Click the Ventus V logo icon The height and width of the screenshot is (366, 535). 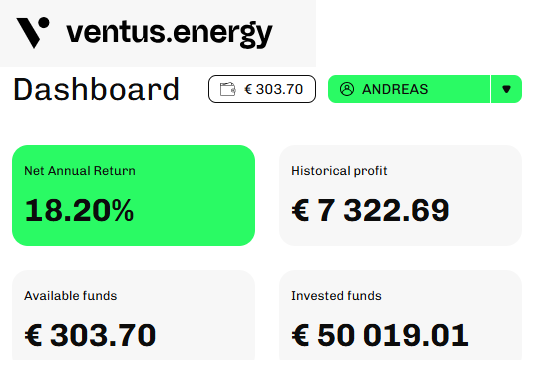(x=33, y=32)
